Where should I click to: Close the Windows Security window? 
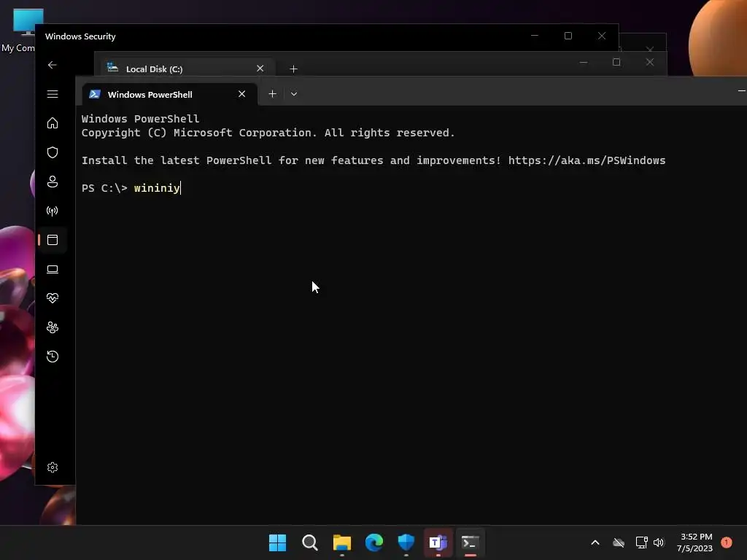(602, 36)
